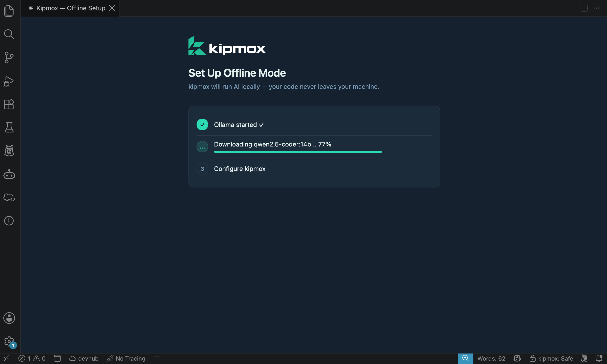Click the bear icon in status bar

pos(584,358)
